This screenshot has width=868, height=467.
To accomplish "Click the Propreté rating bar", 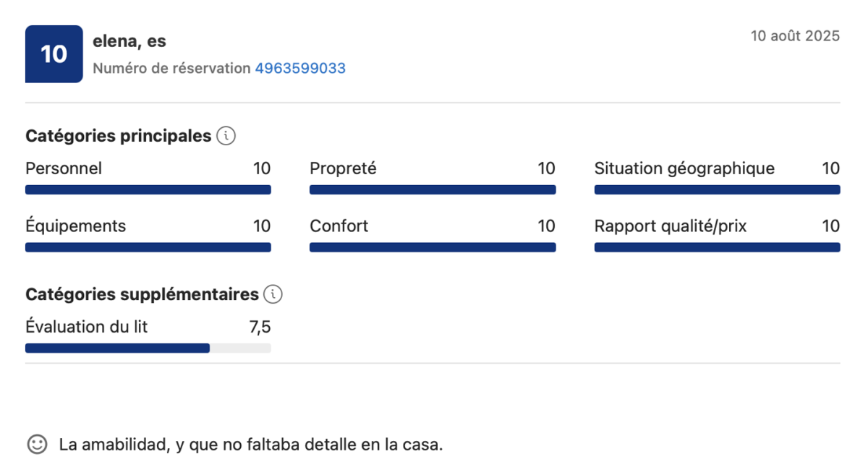I will click(433, 189).
